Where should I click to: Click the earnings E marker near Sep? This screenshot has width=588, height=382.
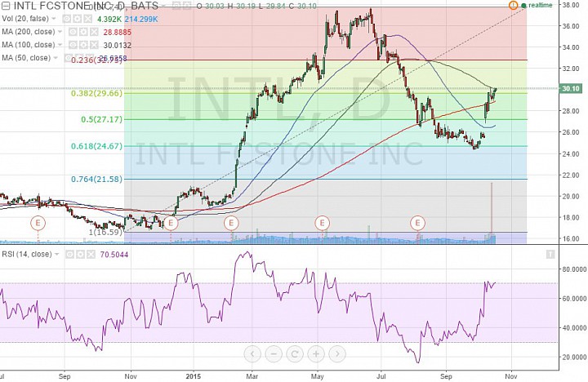tap(38, 223)
